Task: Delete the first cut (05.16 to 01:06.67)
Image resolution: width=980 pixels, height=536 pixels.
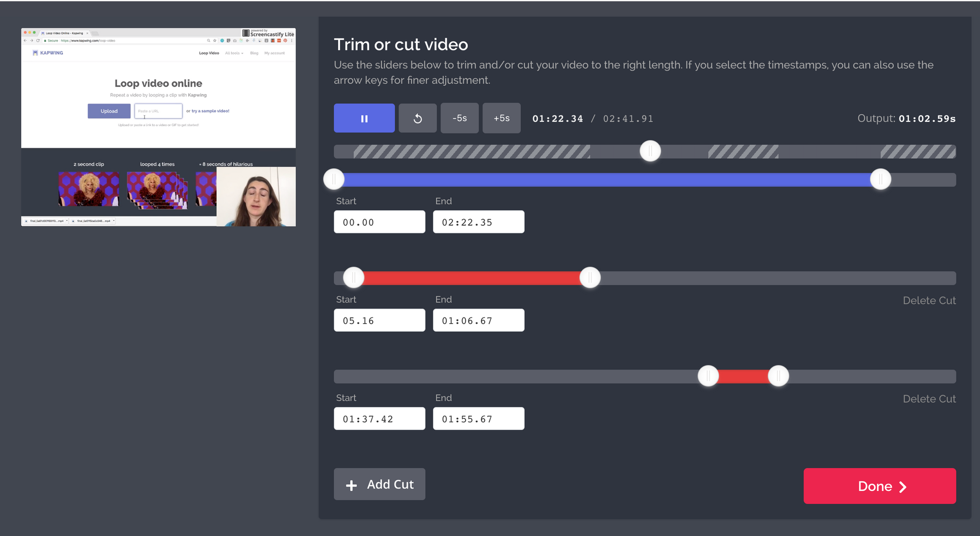Action: (x=929, y=300)
